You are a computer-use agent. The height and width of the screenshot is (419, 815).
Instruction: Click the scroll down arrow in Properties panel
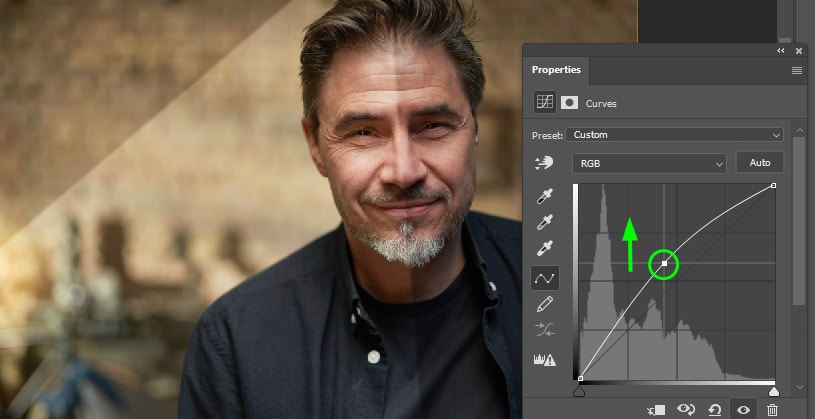799,387
